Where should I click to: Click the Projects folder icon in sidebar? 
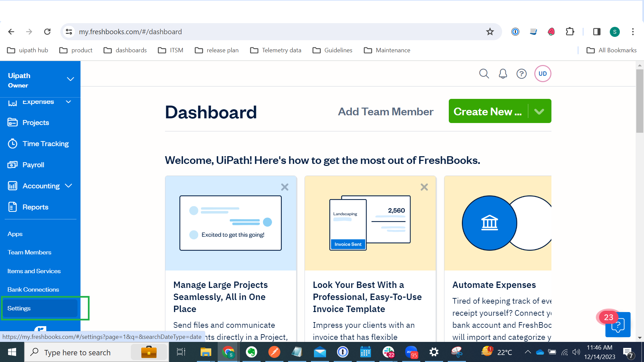pyautogui.click(x=12, y=122)
